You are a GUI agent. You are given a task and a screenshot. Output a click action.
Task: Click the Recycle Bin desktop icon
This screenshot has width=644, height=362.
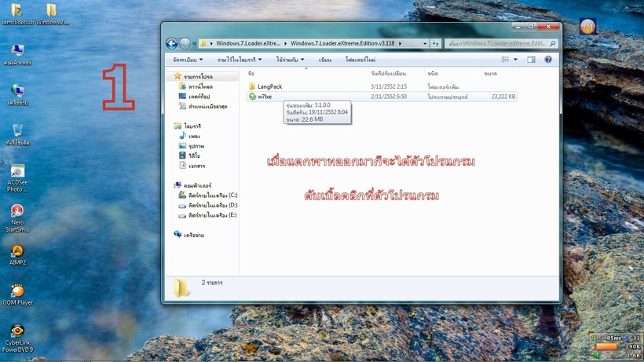point(17,134)
